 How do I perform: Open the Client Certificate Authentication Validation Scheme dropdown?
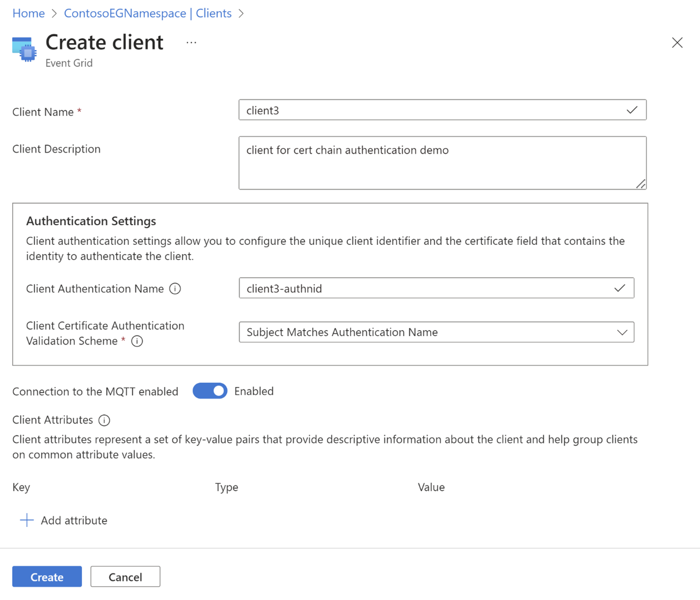pyautogui.click(x=622, y=332)
